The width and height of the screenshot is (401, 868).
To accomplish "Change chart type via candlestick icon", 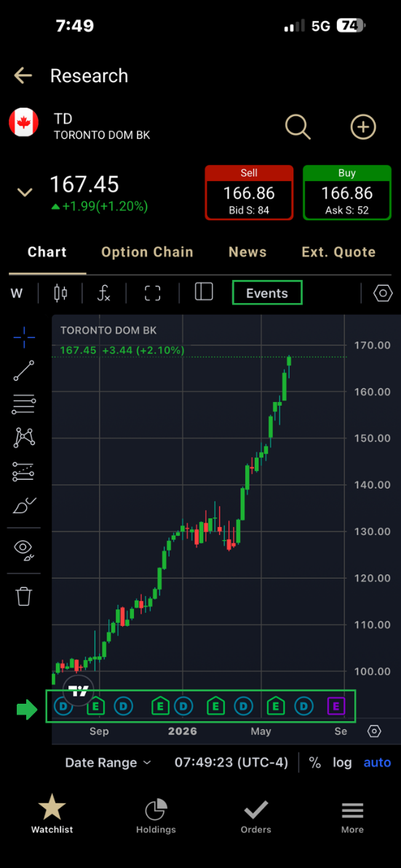I will (60, 293).
